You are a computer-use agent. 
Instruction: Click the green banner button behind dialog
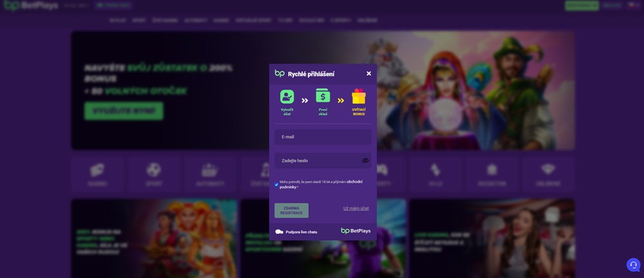[x=124, y=111]
